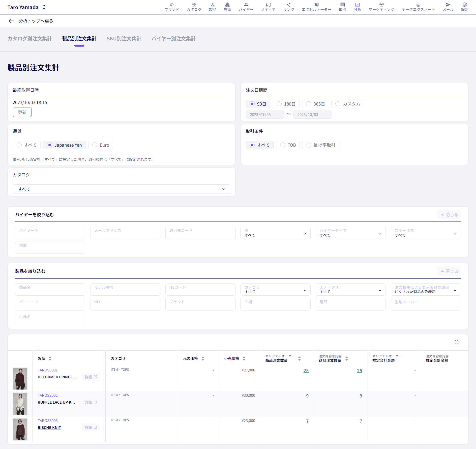Select the 365日 period radio
This screenshot has height=449, width=476.
[315, 104]
